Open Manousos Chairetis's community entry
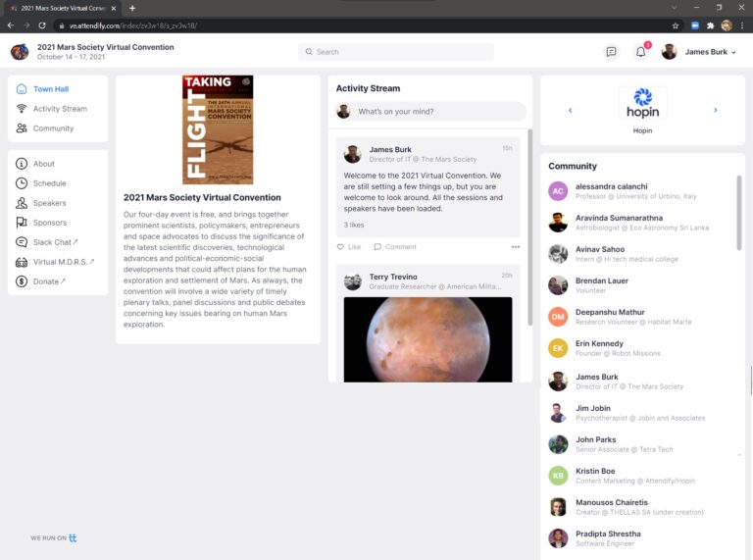The height and width of the screenshot is (560, 753). click(x=640, y=507)
